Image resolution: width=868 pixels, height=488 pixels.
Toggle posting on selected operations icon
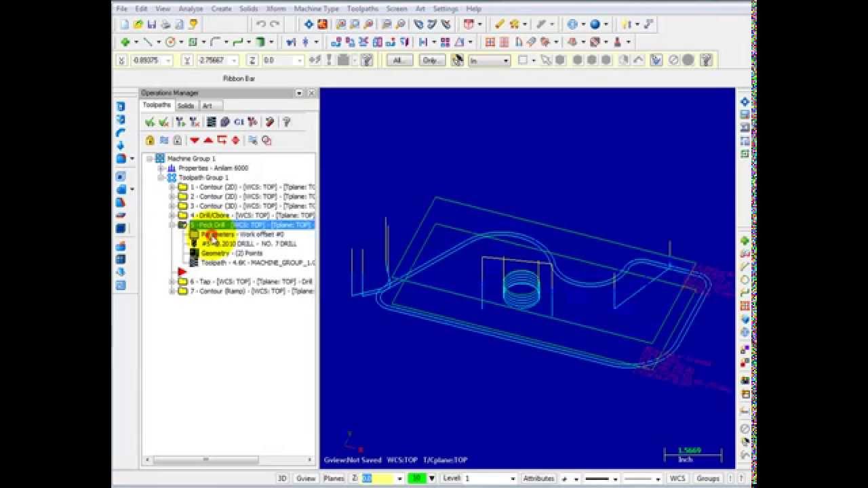click(177, 140)
